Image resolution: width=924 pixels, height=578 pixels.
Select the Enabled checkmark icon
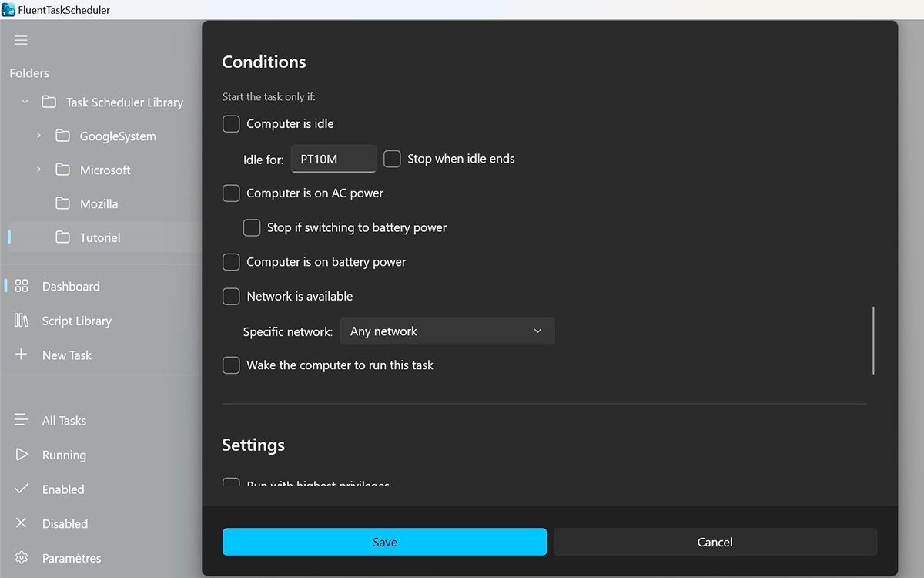[22, 489]
